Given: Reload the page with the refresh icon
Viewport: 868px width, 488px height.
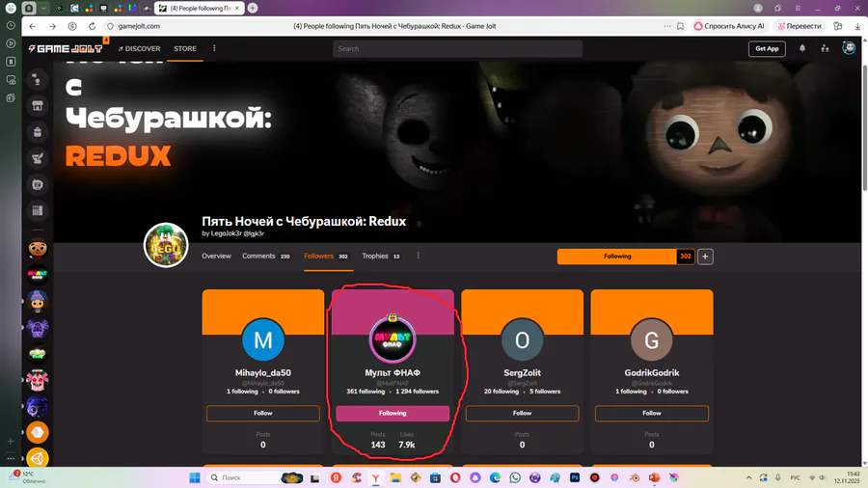Looking at the screenshot, I should (92, 26).
